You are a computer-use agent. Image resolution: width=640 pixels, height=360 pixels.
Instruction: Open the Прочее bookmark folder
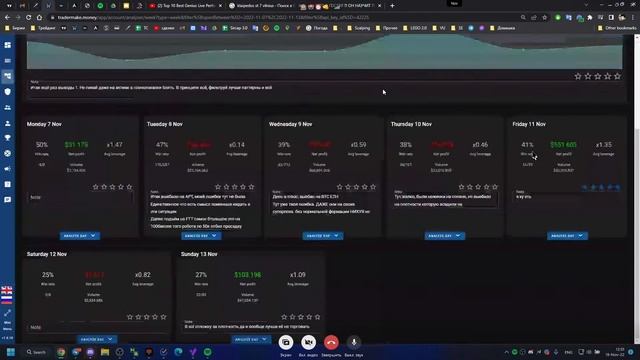pos(387,28)
